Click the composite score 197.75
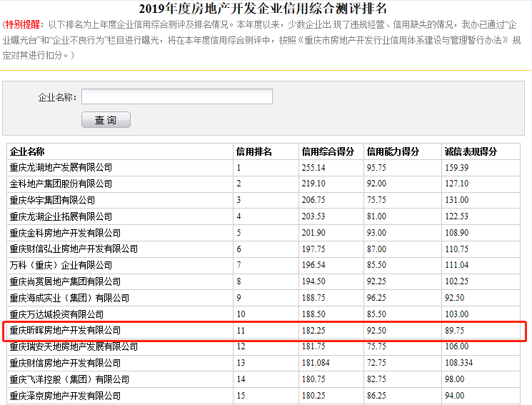The height and width of the screenshot is (405, 532). [313, 249]
